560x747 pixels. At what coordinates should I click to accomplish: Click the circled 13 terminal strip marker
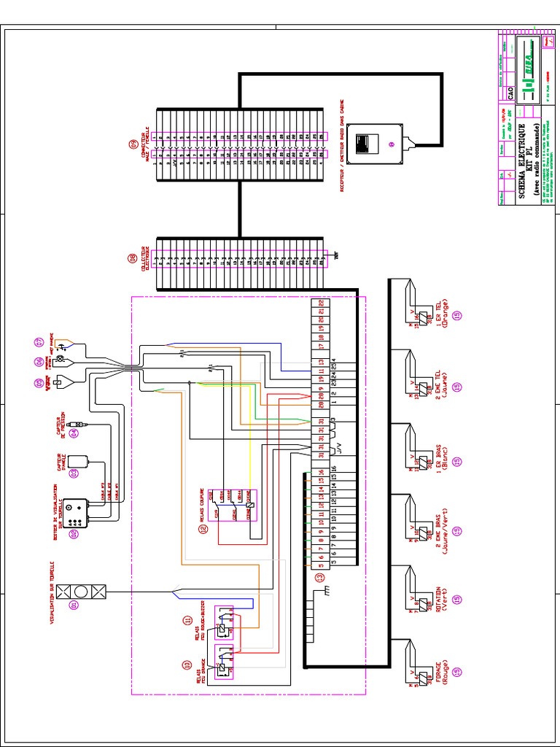pyautogui.click(x=321, y=578)
